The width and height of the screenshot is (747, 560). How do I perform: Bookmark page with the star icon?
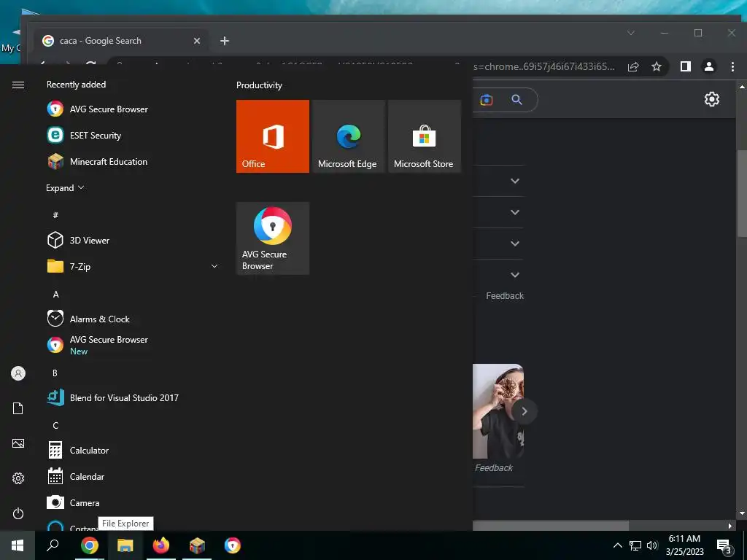tap(657, 66)
